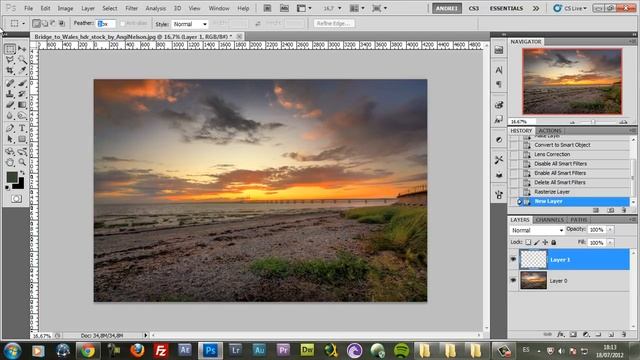This screenshot has height=360, width=640.
Task: Switch to the Paths tab
Action: tap(579, 220)
